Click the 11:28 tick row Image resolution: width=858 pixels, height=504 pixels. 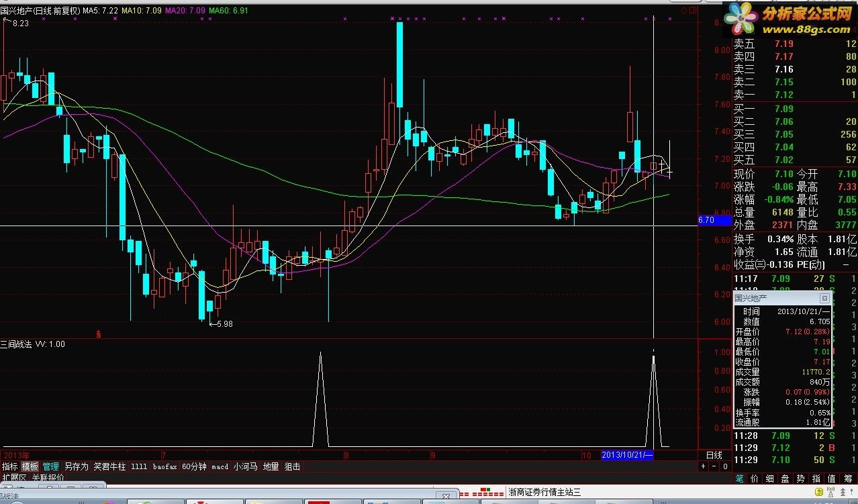click(795, 436)
